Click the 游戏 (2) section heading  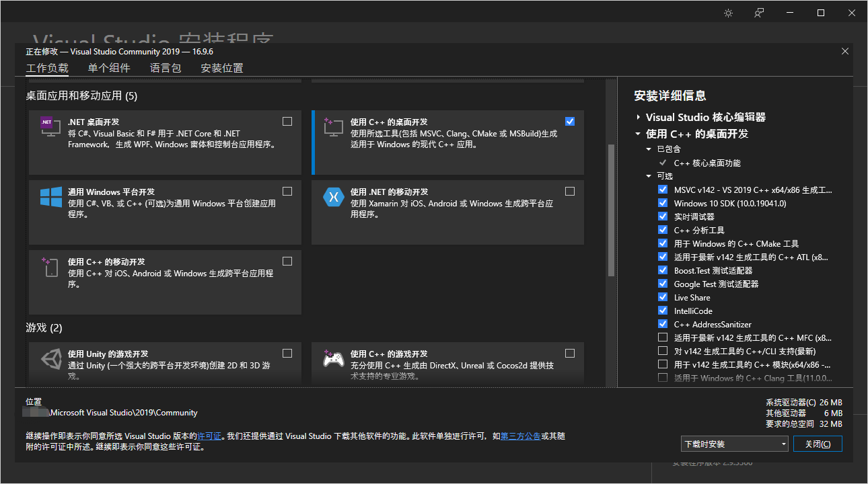coord(44,327)
